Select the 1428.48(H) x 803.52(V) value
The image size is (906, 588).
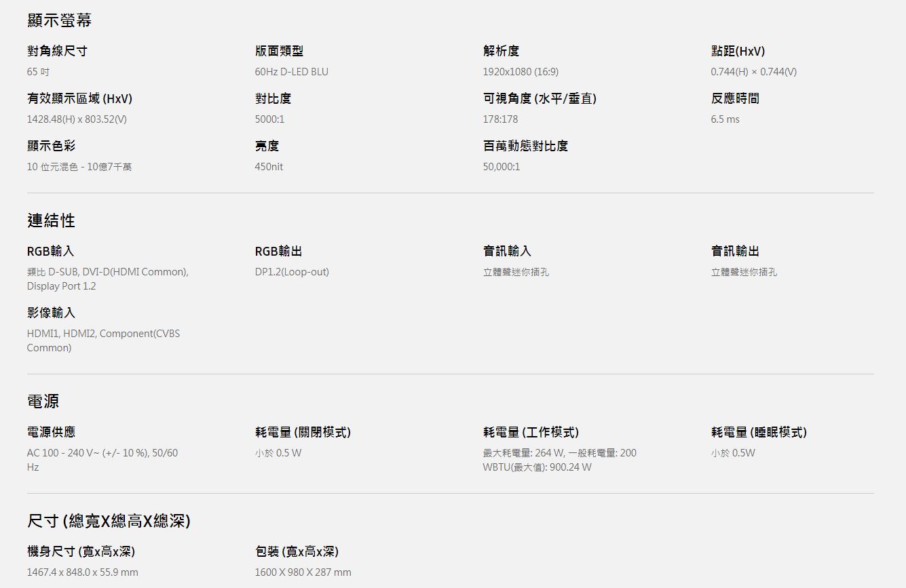coord(77,119)
